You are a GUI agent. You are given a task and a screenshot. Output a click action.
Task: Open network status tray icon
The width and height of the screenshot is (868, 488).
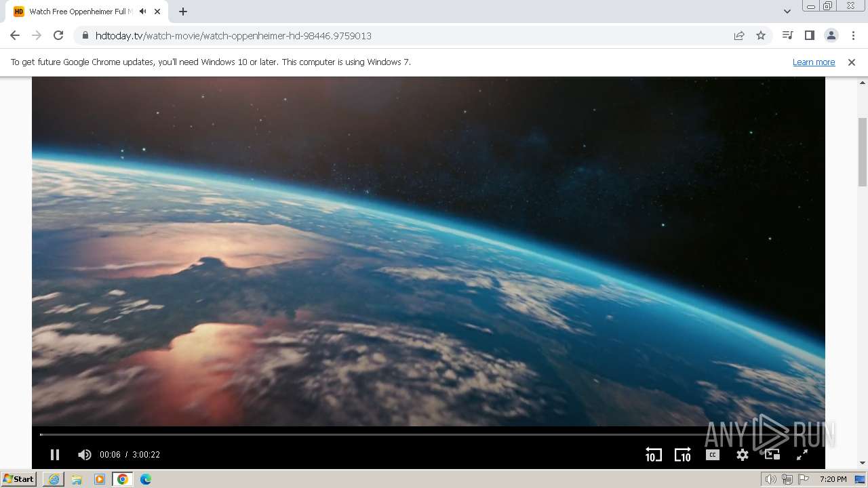point(787,479)
